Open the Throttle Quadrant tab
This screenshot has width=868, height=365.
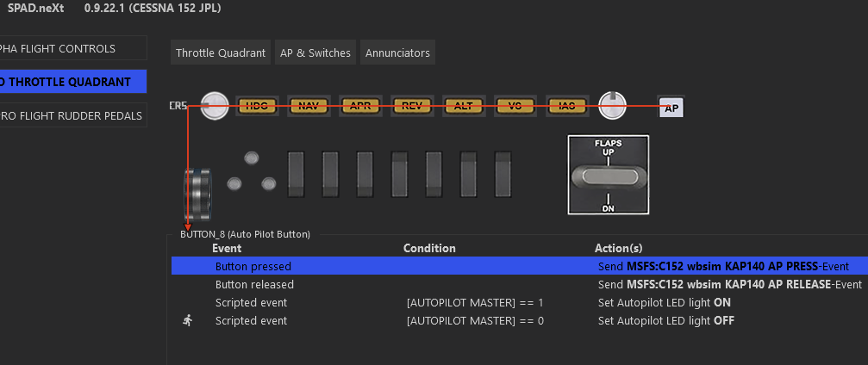point(221,53)
